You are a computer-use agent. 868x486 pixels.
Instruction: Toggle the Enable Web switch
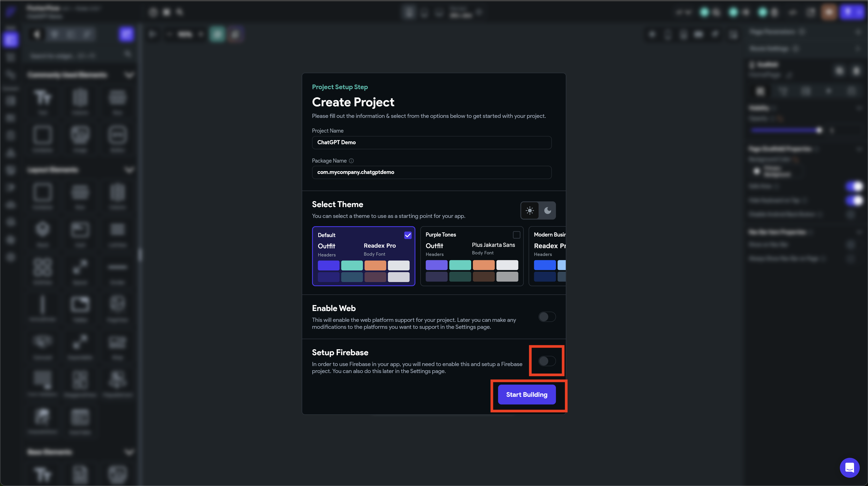tap(547, 317)
